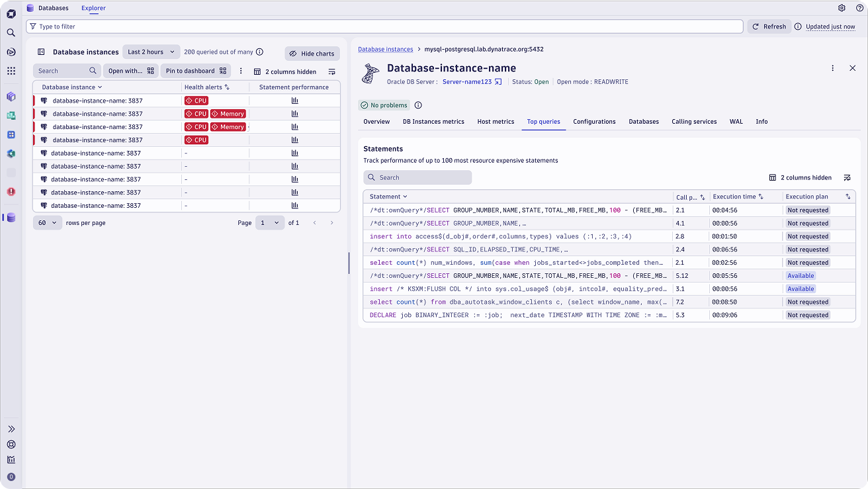
Task: Switch to the Calling services tab
Action: pos(694,122)
